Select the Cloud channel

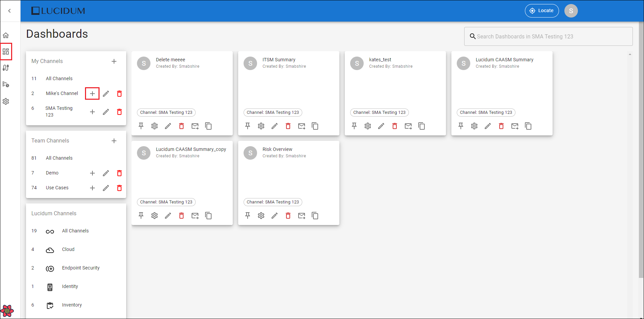[x=68, y=249]
